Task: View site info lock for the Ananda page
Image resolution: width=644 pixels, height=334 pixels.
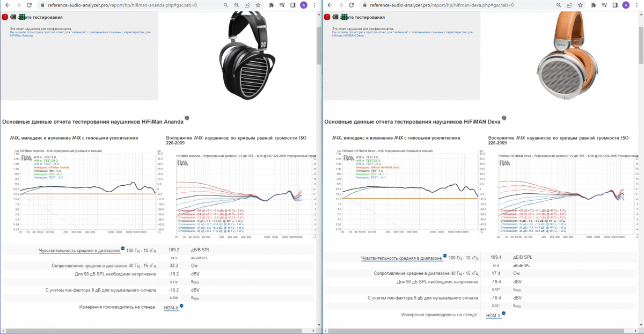Action: point(43,5)
